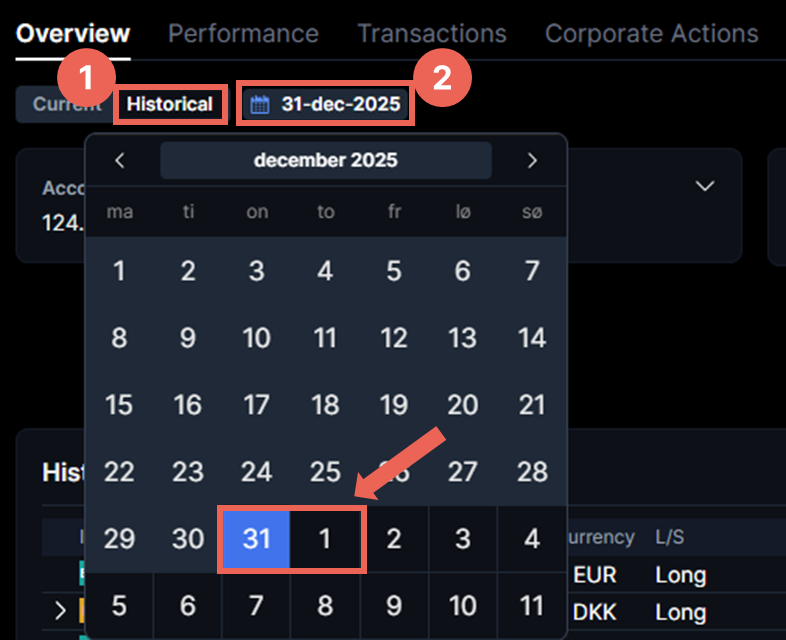Open the Performance tab
Screen dimensions: 786x640
point(243,33)
